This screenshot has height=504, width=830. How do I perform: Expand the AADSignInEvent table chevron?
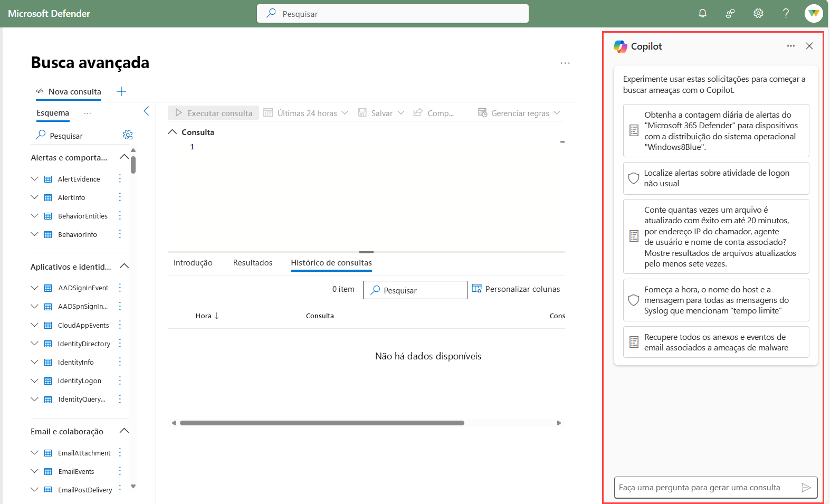[34, 288]
